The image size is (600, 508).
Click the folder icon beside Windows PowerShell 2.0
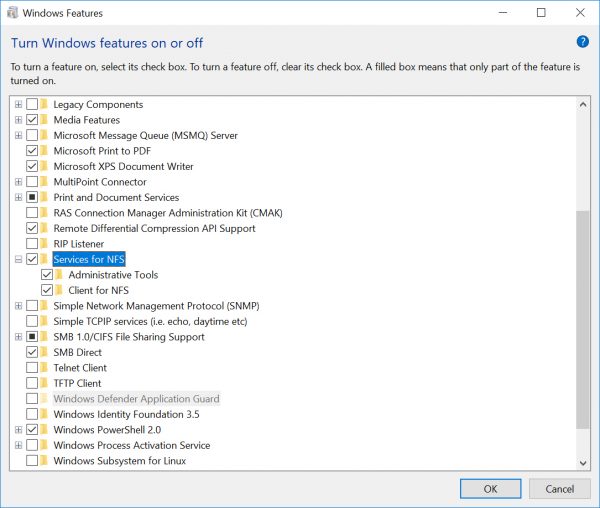(44, 430)
